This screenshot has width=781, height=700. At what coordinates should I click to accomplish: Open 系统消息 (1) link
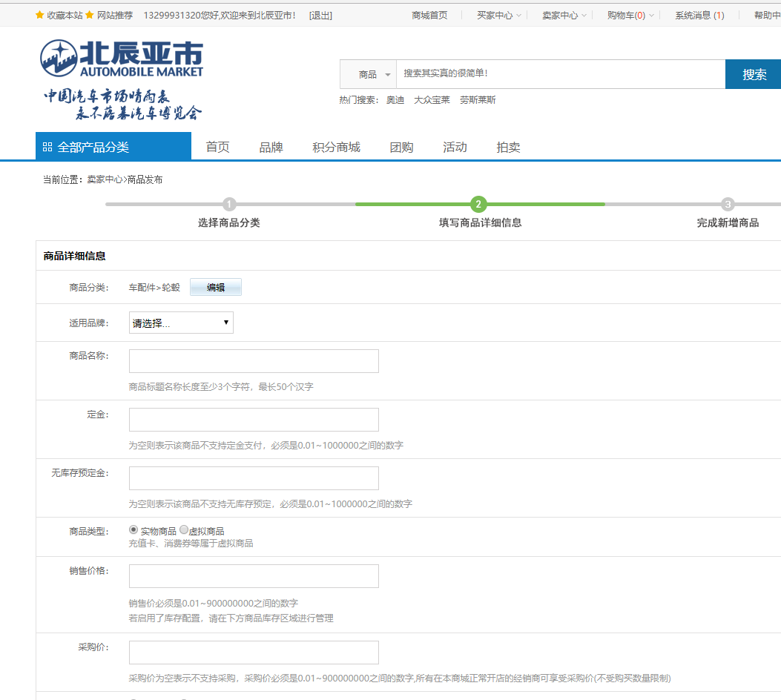coord(699,16)
